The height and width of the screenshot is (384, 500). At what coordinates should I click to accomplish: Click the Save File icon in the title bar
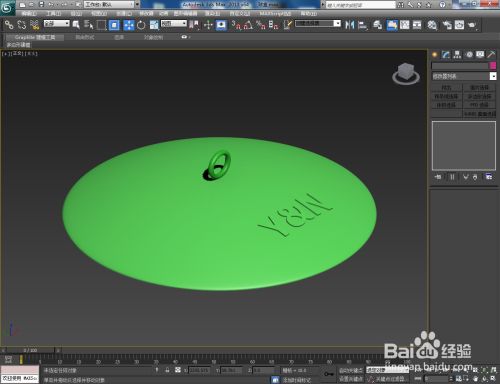[x=41, y=4]
